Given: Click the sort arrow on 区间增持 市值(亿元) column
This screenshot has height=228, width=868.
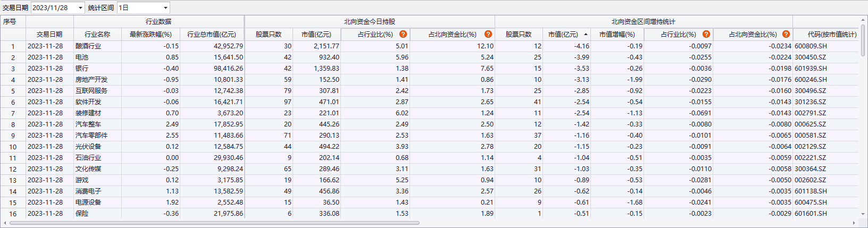Looking at the screenshot, I should [586, 35].
